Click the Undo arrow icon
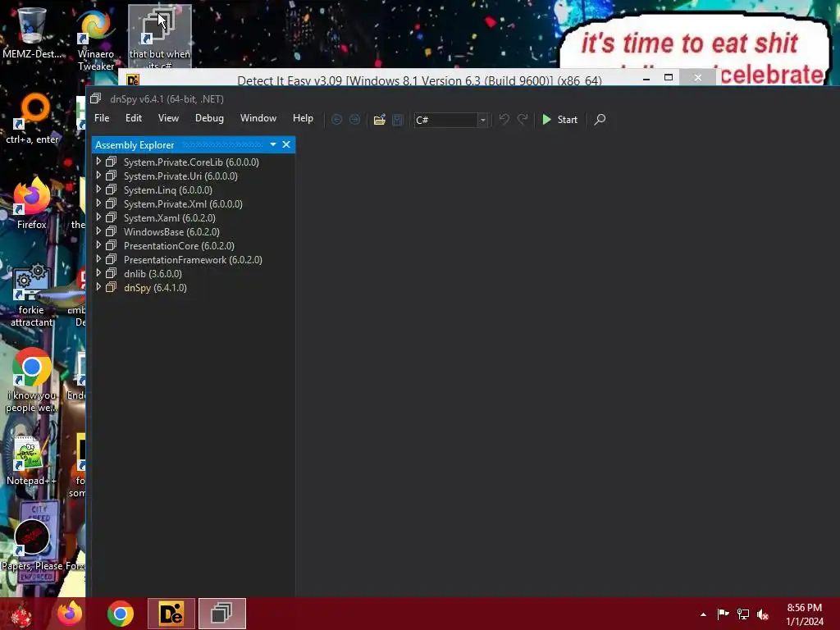840x630 pixels. [504, 119]
